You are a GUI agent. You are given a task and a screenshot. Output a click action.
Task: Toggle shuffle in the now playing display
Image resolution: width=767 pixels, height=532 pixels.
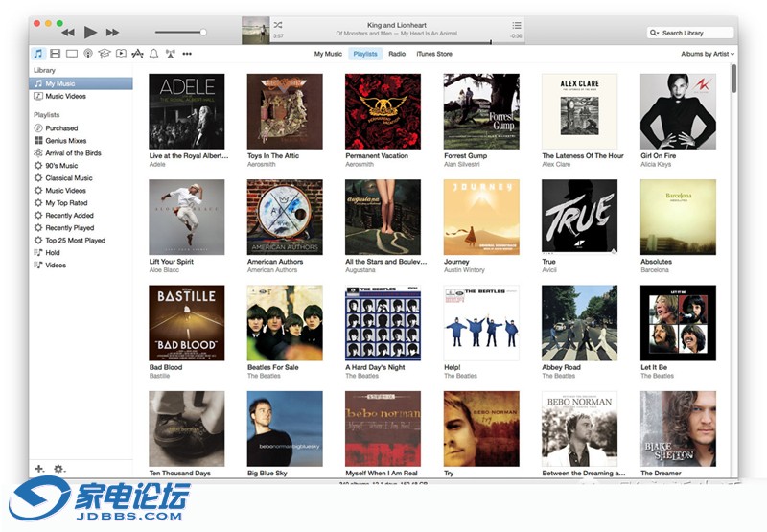[x=278, y=25]
